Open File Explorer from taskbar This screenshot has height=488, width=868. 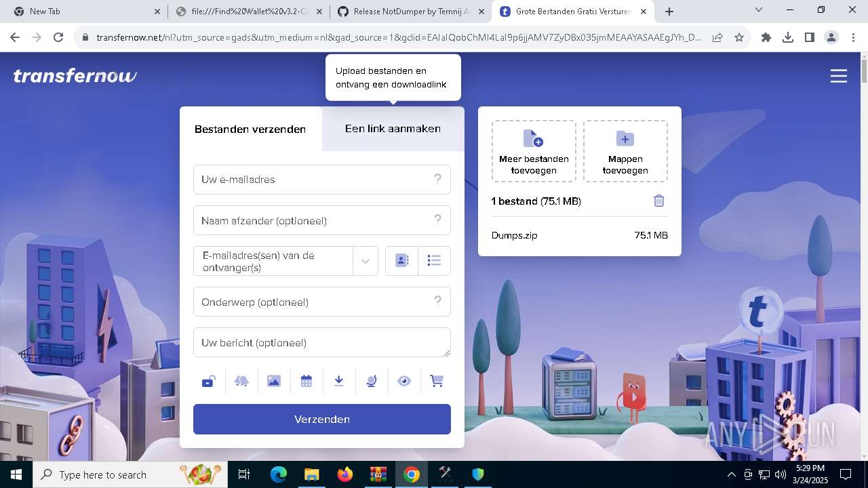pos(311,474)
